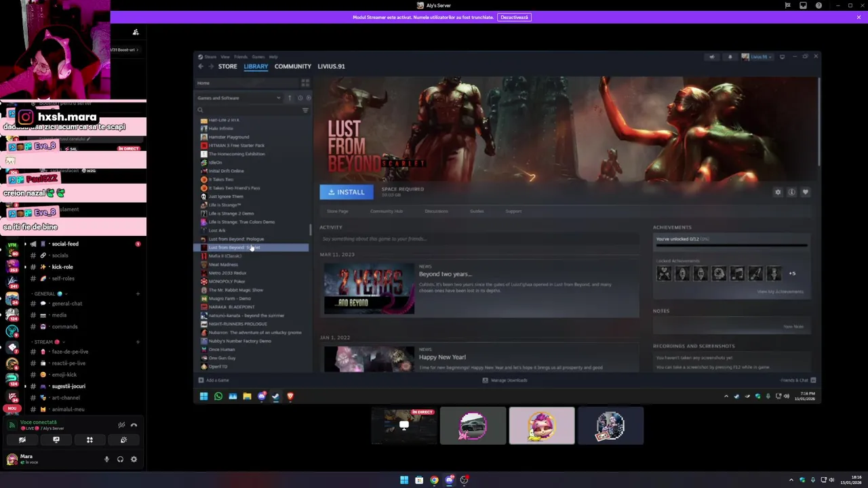Click Discord share screen button

click(x=56, y=440)
